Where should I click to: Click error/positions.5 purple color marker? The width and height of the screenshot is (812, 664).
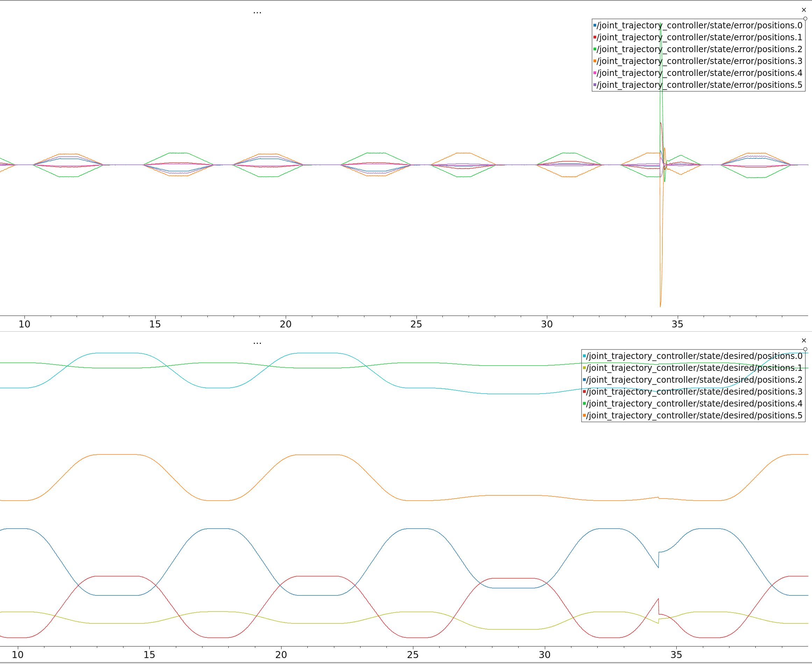595,85
